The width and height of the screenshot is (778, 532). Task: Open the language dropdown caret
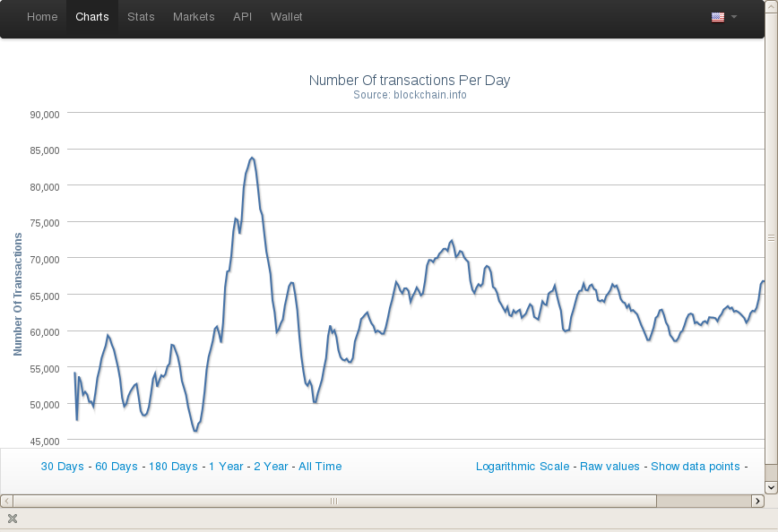[734, 17]
